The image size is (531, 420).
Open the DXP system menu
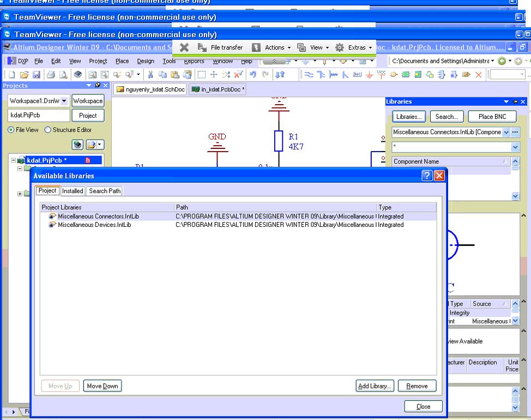[x=17, y=61]
